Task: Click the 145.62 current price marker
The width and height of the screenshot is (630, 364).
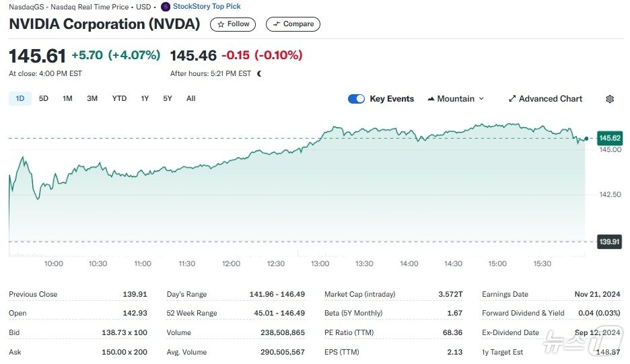Action: [x=609, y=138]
